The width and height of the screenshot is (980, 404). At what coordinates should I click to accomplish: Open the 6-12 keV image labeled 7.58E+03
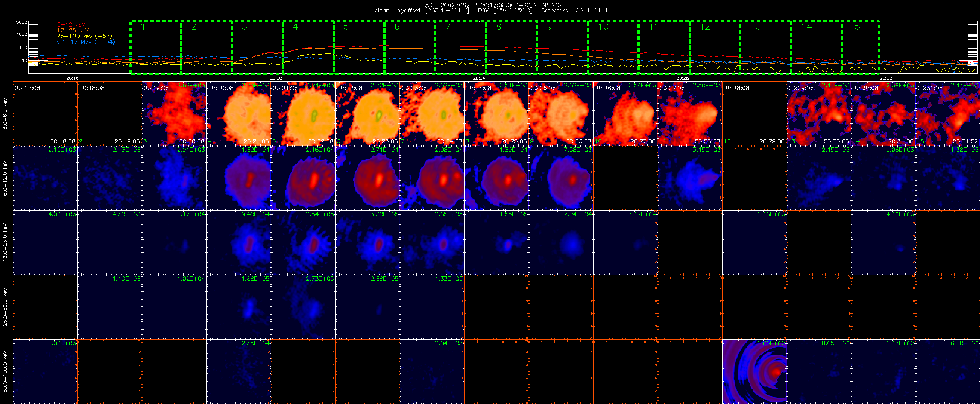click(x=561, y=178)
